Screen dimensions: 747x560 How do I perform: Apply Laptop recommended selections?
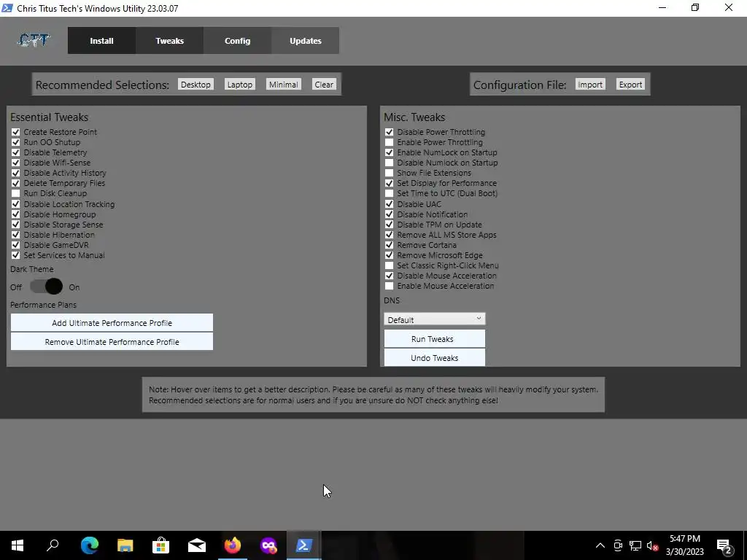click(239, 85)
